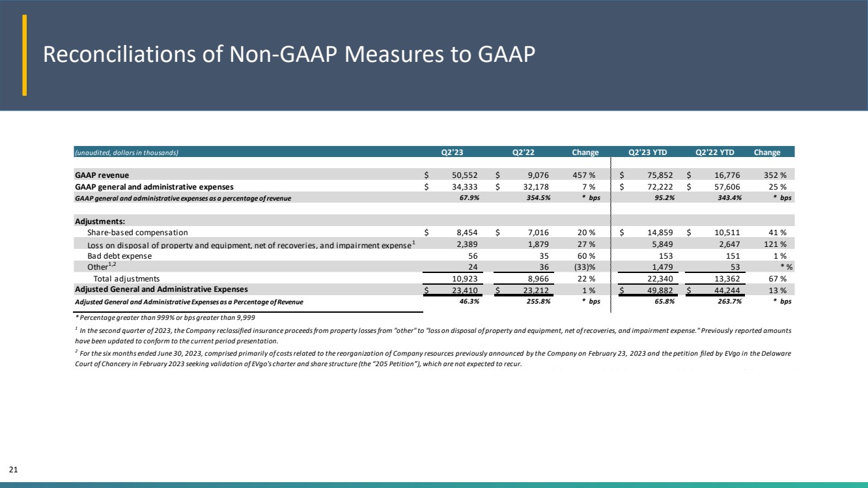The height and width of the screenshot is (488, 868).
Task: Select the Q2'22 column header
Action: point(524,152)
